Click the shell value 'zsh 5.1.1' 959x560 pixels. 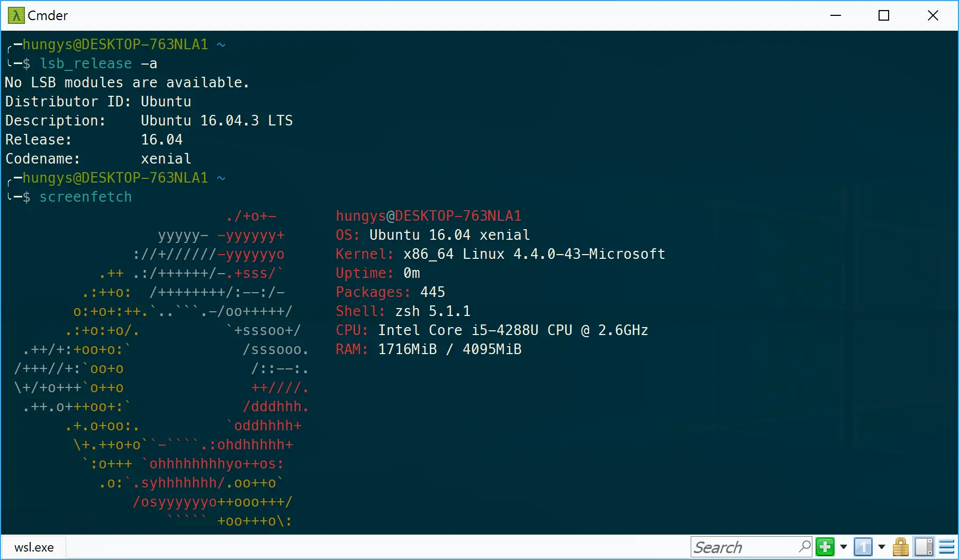(x=433, y=311)
